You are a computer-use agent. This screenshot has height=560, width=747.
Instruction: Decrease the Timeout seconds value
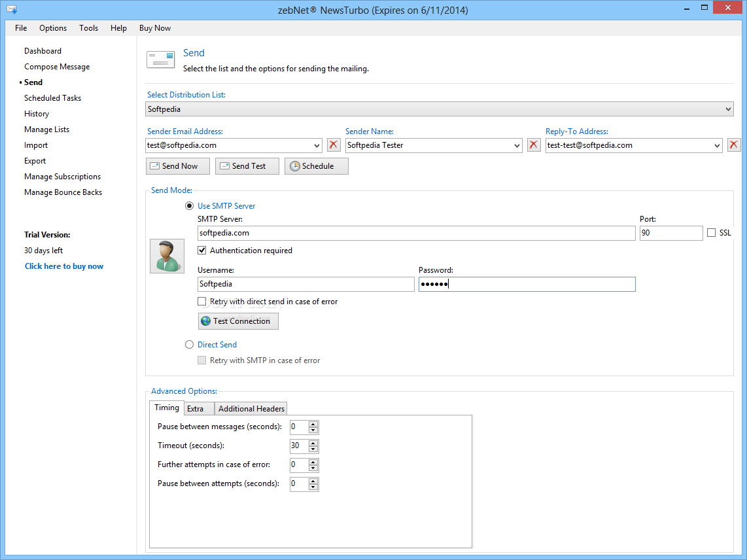point(313,449)
